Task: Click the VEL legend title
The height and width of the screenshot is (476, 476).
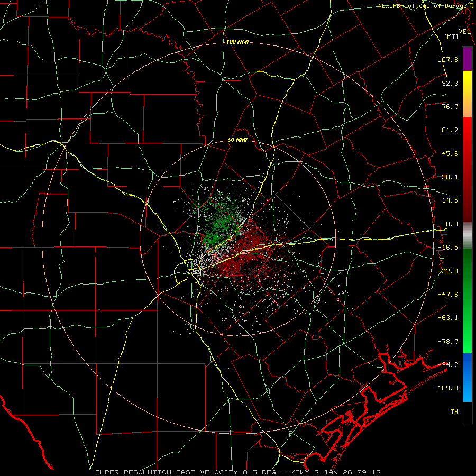Action: (464, 32)
